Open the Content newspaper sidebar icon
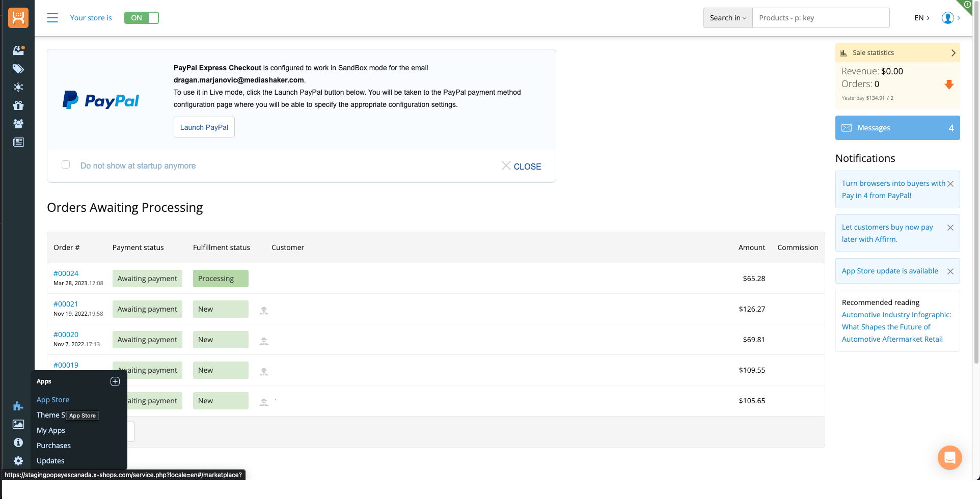Screen dimensions: 980x499 click(18, 142)
